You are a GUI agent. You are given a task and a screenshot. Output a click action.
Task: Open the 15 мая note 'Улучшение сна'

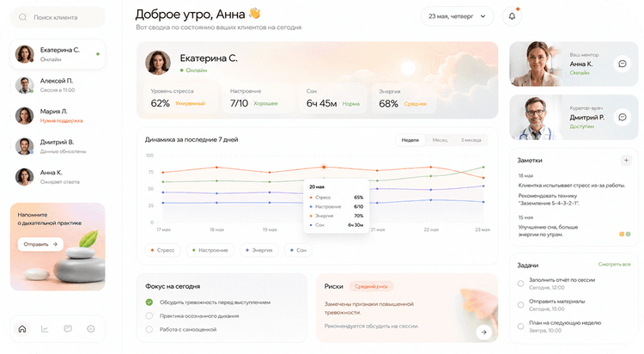(x=548, y=230)
